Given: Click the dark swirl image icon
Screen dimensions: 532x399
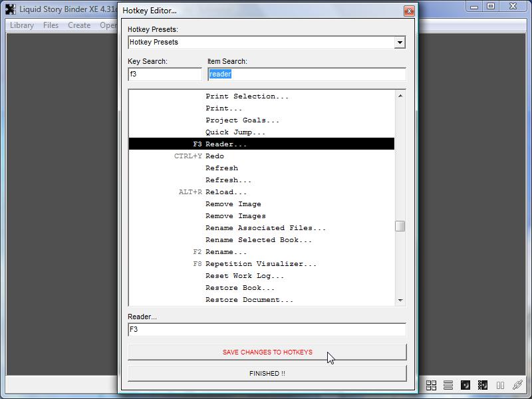Looking at the screenshot, I should pyautogui.click(x=465, y=385).
